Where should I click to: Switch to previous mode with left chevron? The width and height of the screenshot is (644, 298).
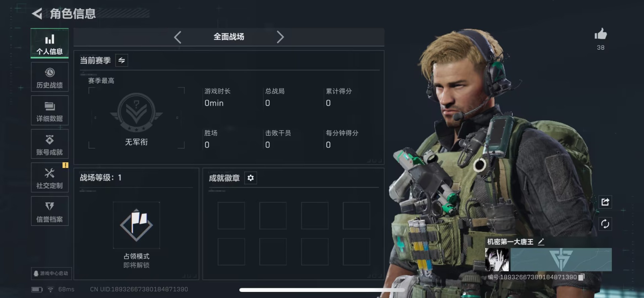click(x=178, y=37)
